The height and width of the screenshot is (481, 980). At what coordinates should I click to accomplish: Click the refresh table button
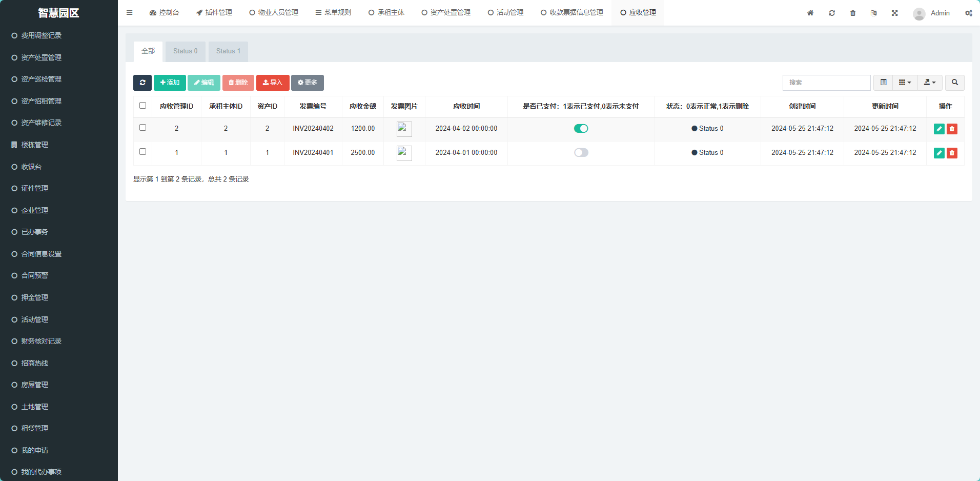click(x=142, y=83)
